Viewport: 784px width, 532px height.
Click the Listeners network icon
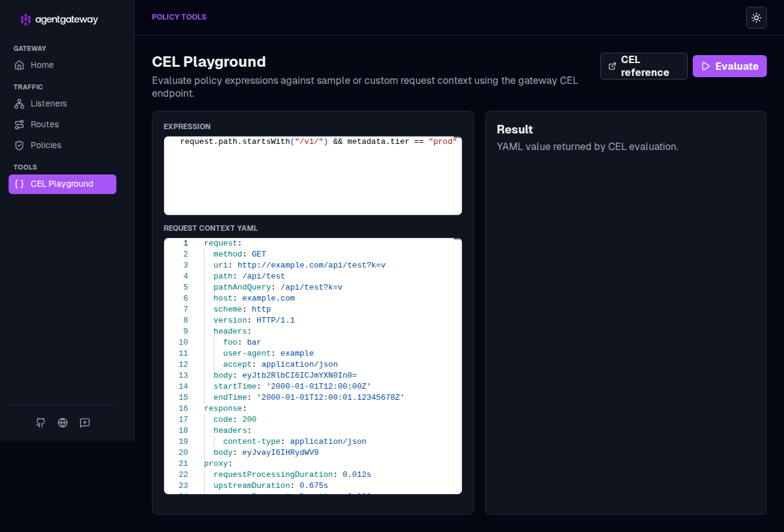pyautogui.click(x=20, y=103)
